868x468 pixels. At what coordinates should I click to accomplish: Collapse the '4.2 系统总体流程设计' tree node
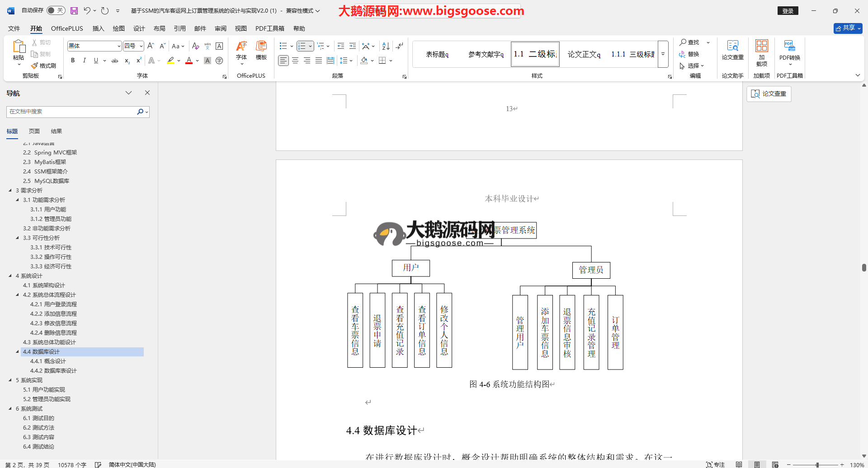pos(18,295)
